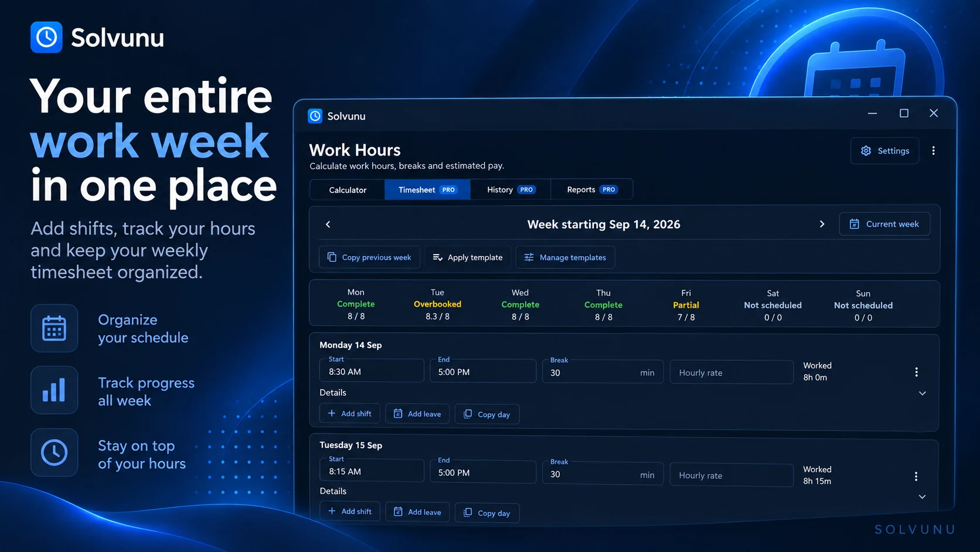Edit Monday Break minutes field
This screenshot has height=552, width=980.
[x=603, y=372]
